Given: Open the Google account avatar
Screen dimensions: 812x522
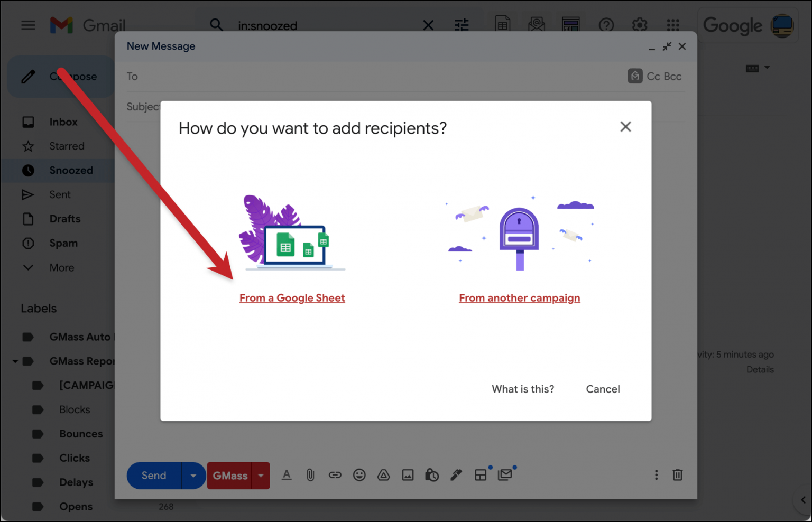Looking at the screenshot, I should [x=782, y=25].
